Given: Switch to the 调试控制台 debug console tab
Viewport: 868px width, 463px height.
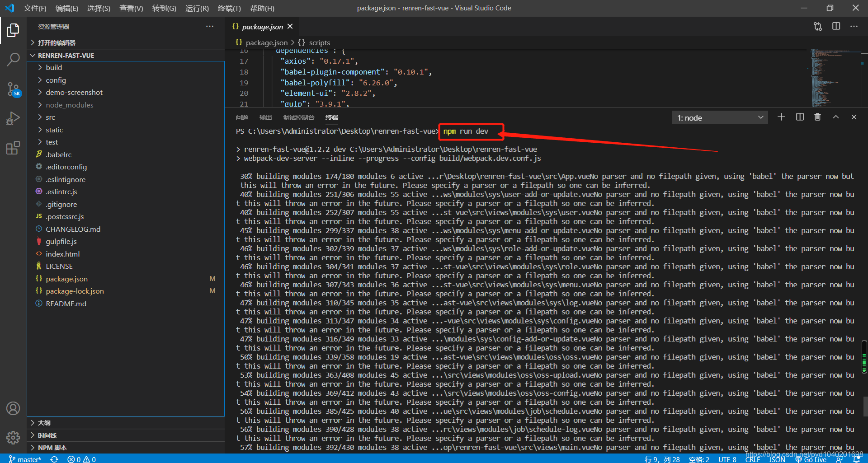Looking at the screenshot, I should [x=298, y=117].
